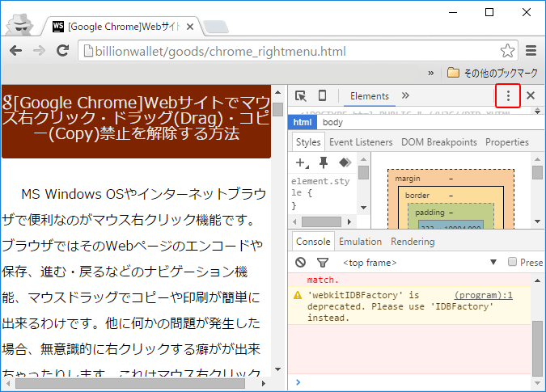
Task: Click the page scrollbar up arrow
Action: pyautogui.click(x=277, y=92)
